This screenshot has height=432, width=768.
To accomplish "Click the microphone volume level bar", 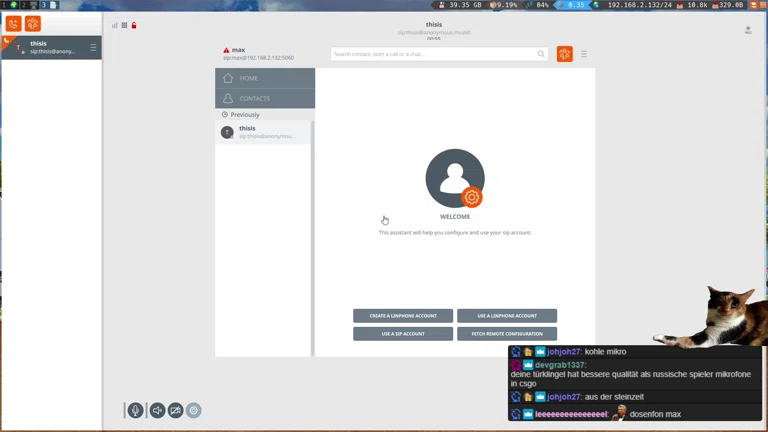I will 124,410.
